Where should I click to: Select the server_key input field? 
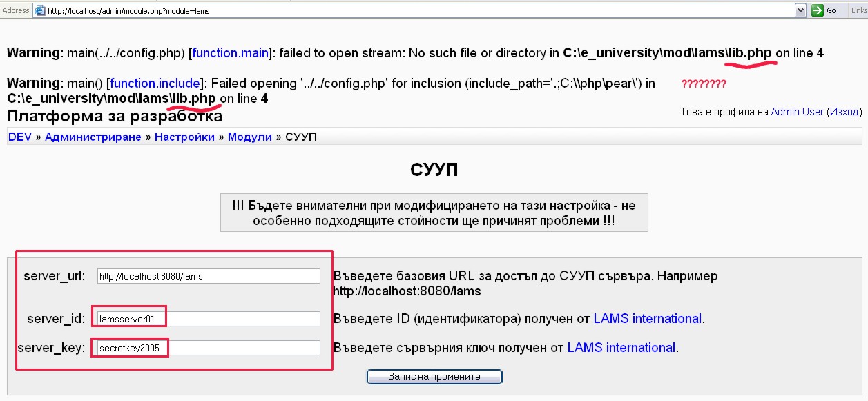coord(209,348)
